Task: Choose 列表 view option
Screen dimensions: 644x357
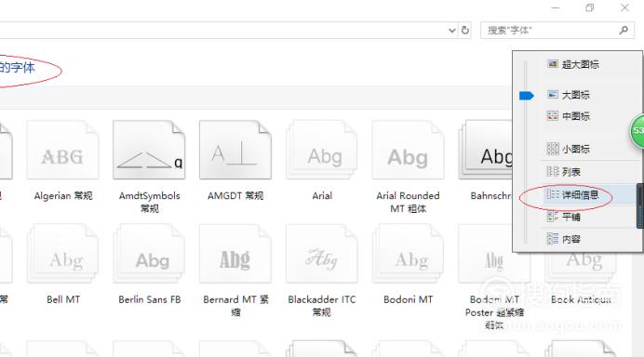Action: pos(564,171)
